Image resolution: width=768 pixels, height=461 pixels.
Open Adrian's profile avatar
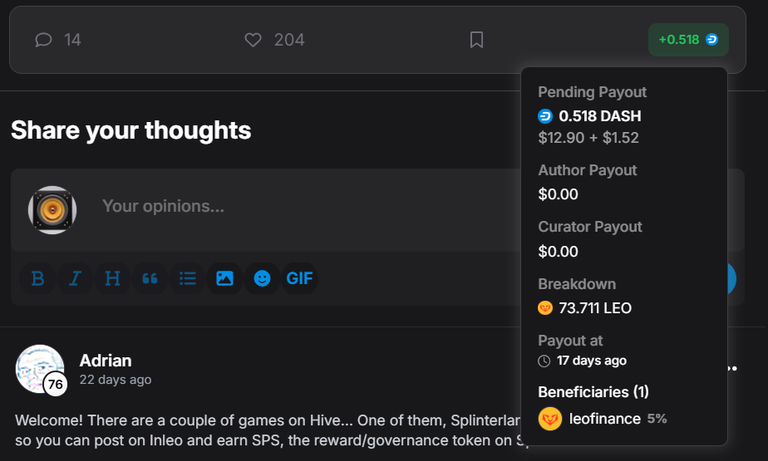pyautogui.click(x=40, y=369)
